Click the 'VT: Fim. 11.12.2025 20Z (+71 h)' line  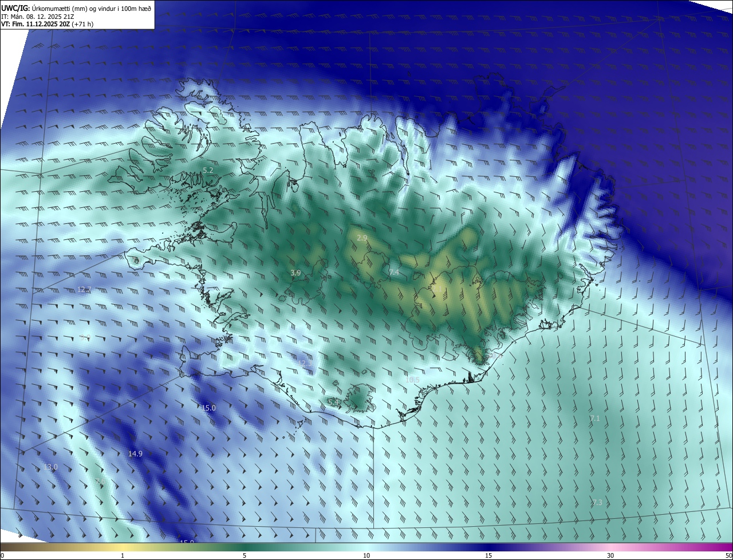(x=47, y=24)
